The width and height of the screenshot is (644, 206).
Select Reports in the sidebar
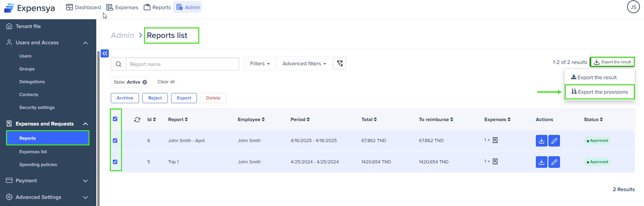click(x=48, y=138)
